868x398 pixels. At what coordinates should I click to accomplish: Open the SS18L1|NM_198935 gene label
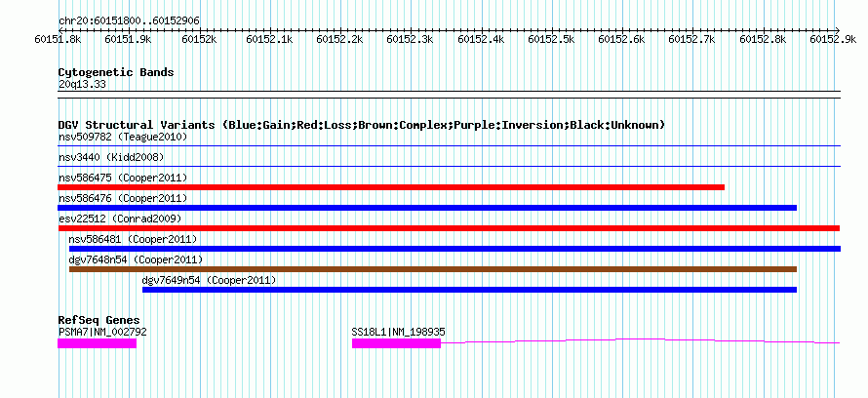tap(399, 332)
